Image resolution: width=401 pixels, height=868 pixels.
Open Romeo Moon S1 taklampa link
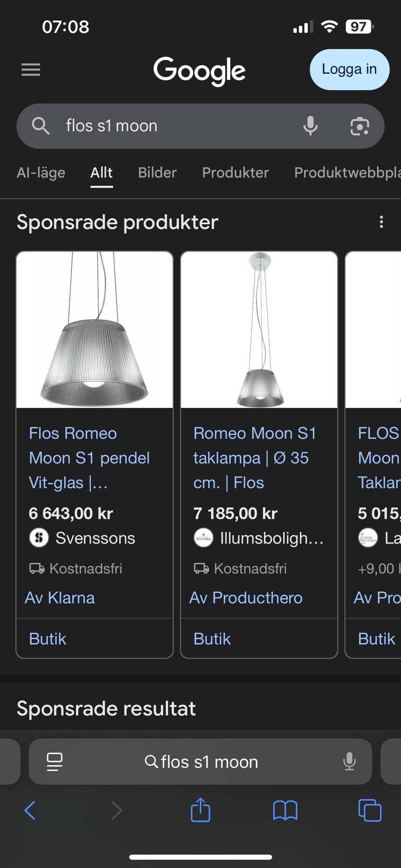click(x=254, y=458)
